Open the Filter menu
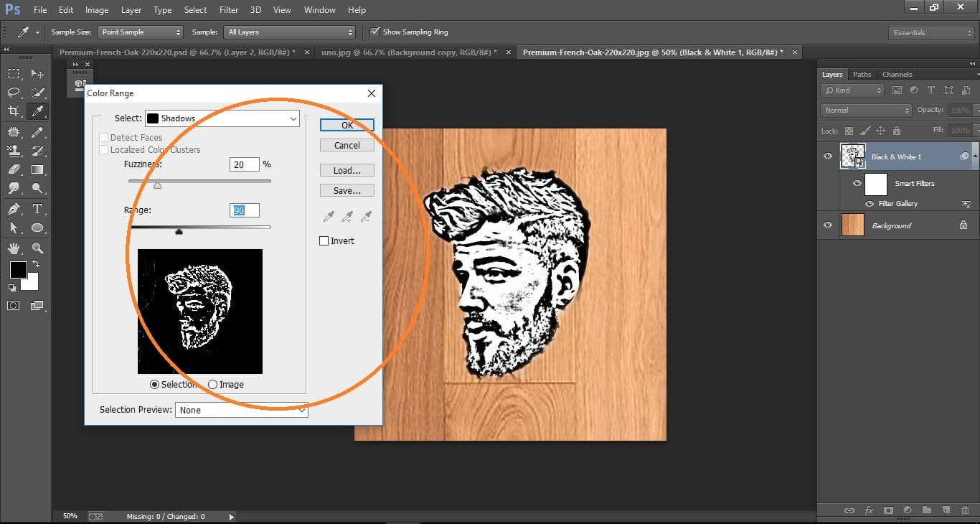The image size is (980, 524). click(x=228, y=9)
